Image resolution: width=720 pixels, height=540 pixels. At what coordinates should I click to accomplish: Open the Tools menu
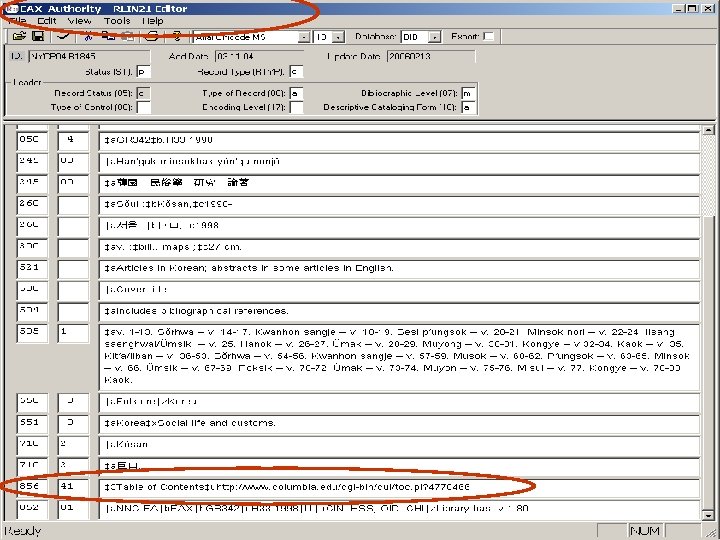117,21
